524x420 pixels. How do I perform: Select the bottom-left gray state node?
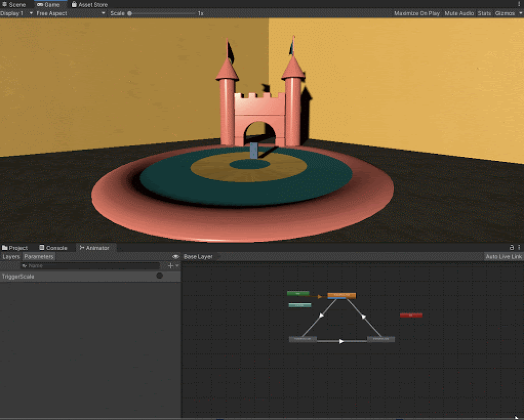pyautogui.click(x=303, y=339)
